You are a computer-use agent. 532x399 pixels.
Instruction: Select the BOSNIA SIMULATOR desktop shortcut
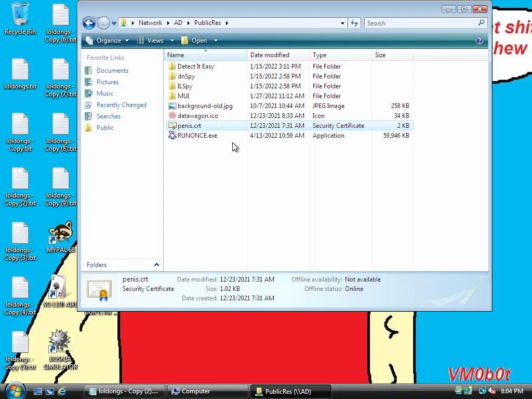pos(60,350)
